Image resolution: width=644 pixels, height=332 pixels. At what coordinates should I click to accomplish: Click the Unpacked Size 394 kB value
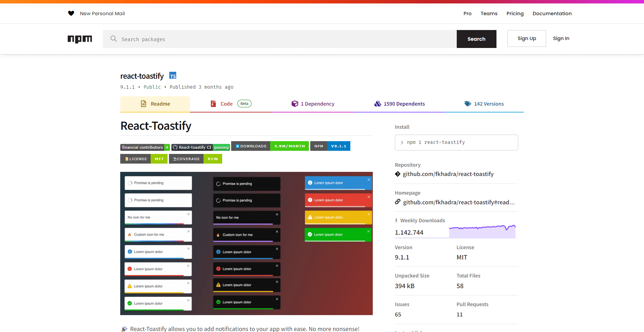pos(405,286)
